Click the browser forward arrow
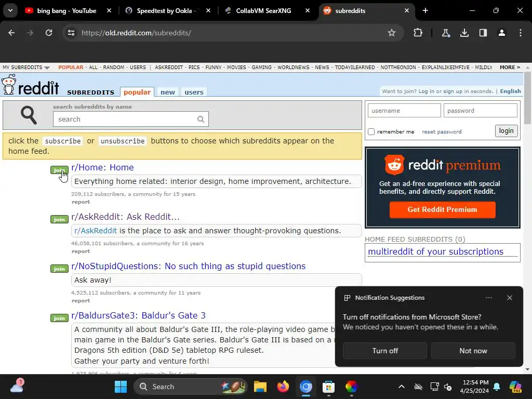 pyautogui.click(x=30, y=33)
